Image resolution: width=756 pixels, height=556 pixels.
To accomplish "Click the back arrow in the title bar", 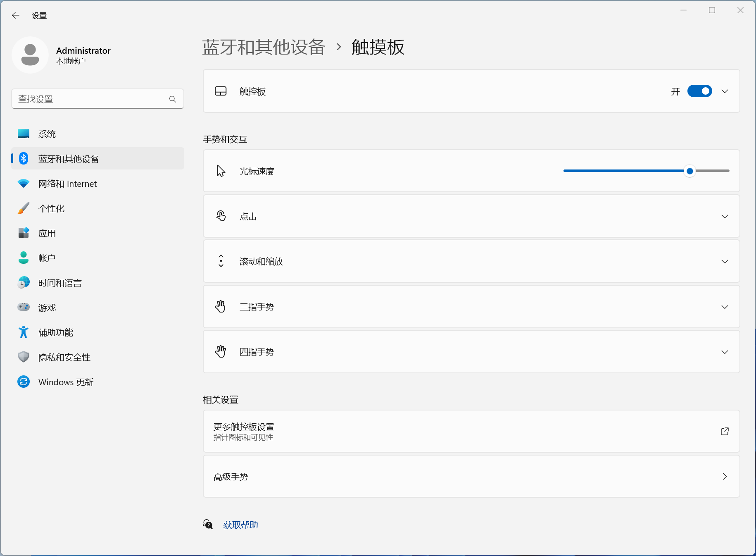I will pyautogui.click(x=16, y=16).
